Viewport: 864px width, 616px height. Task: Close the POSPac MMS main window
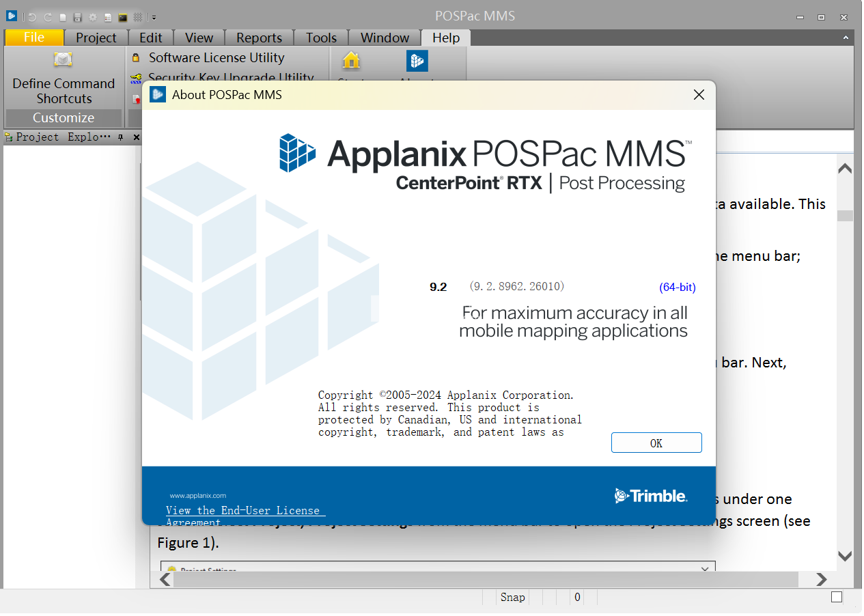(844, 17)
